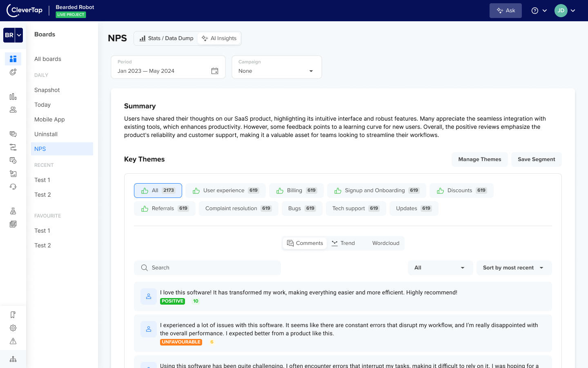Click avatar icon beside 'I love this software' comment
Viewport: 588px width, 368px height.
pyautogui.click(x=149, y=296)
